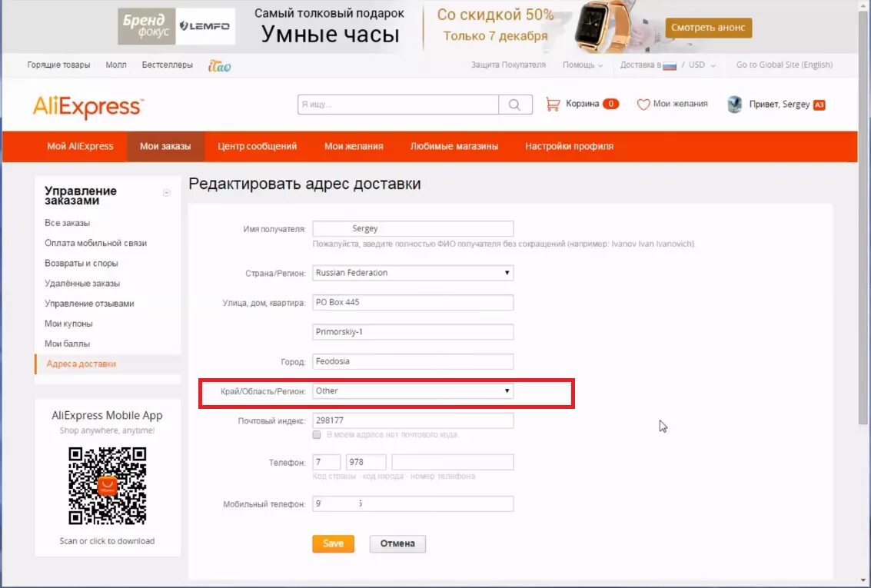Click the cart count badge
This screenshot has height=588, width=871.
coord(610,104)
